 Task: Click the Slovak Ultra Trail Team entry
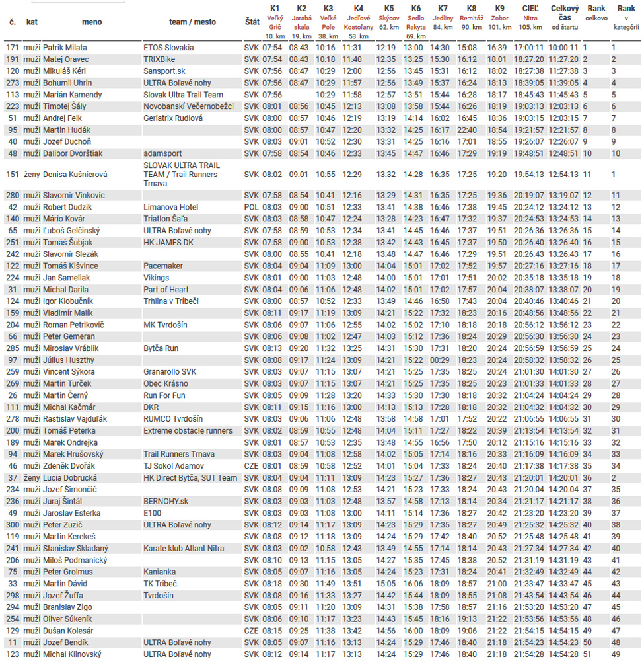[183, 95]
